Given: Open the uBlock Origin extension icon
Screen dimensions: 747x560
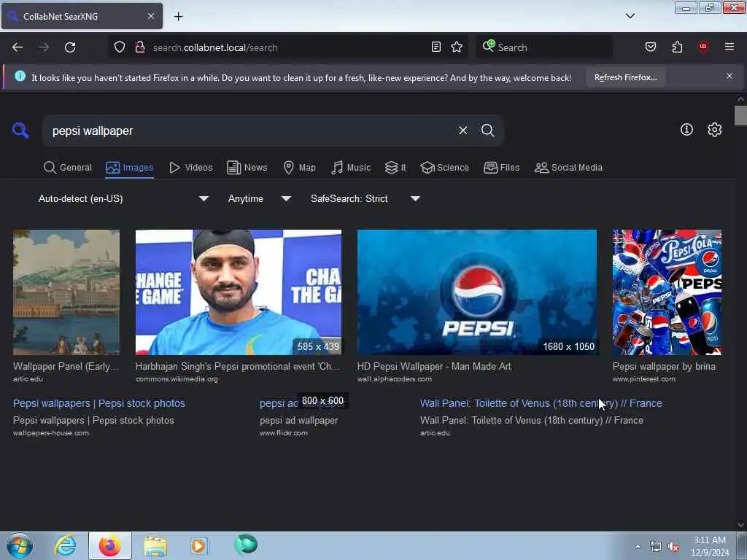Looking at the screenshot, I should click(x=703, y=47).
